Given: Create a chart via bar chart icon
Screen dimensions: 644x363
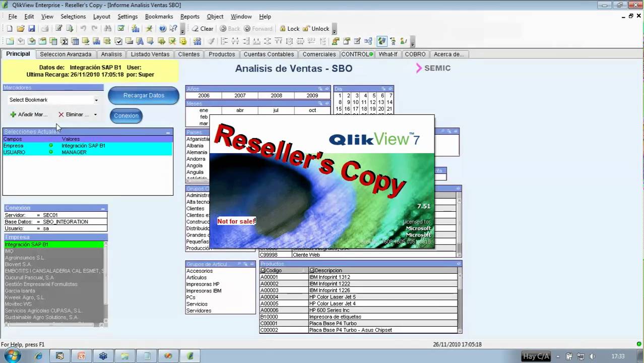Looking at the screenshot, I should (96, 41).
